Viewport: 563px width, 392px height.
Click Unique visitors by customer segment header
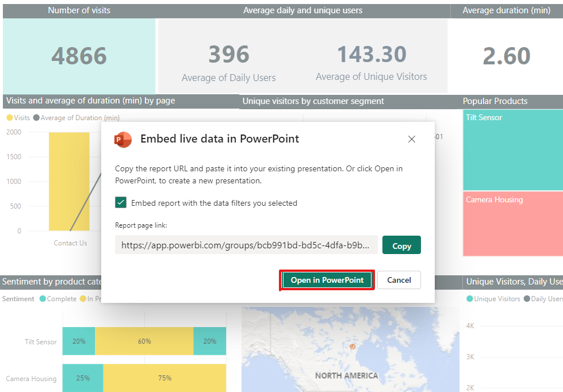[313, 101]
